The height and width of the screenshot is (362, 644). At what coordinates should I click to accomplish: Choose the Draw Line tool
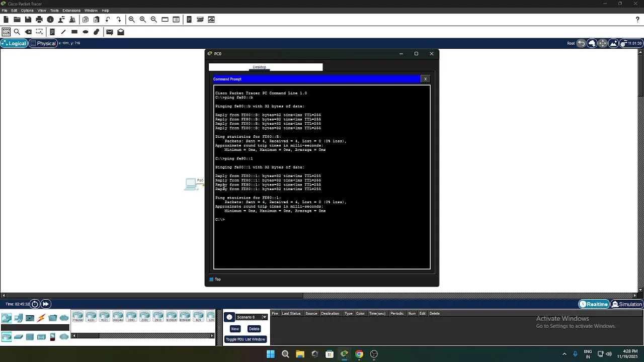coord(63,32)
